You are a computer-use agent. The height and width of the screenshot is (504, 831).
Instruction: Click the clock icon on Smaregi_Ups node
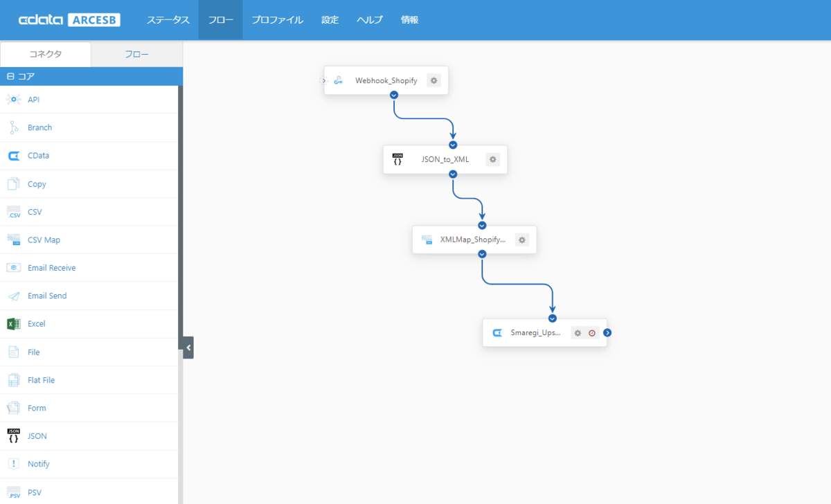(x=592, y=332)
